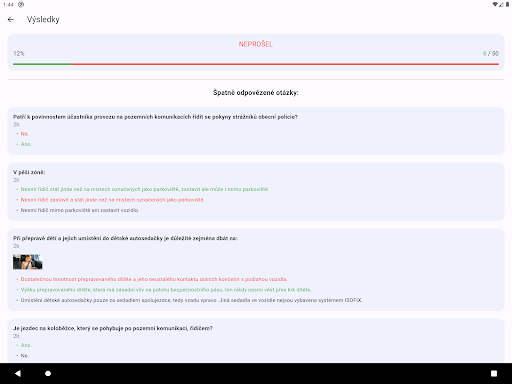The height and width of the screenshot is (384, 512).
Task: Click the red answer 'Dostatečnou hmotnost přepravovaného dítěte'
Action: point(154,279)
